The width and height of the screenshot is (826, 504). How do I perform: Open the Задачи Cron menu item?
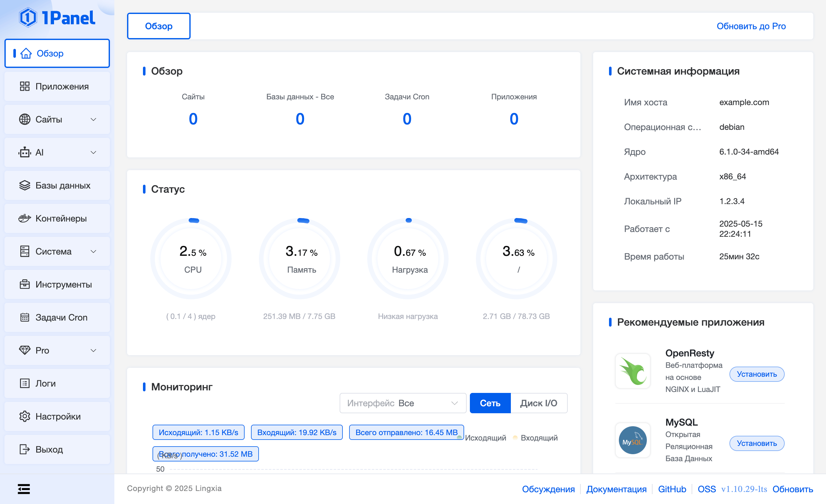(57, 317)
